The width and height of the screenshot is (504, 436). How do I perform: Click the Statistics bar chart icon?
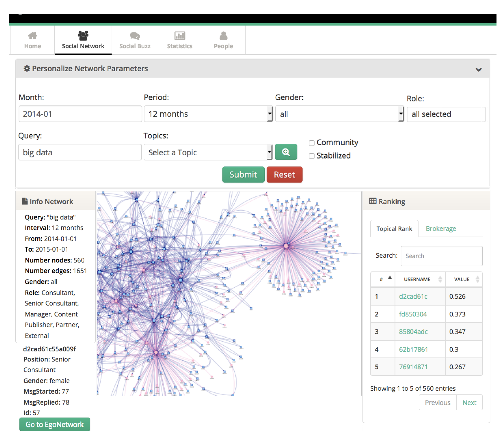180,36
